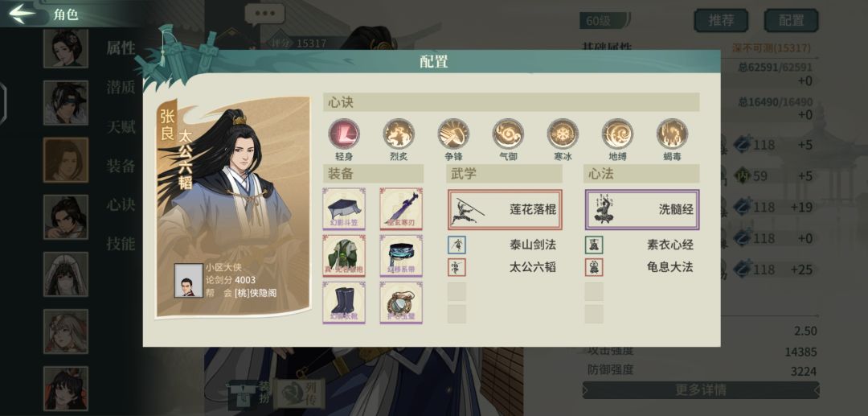The height and width of the screenshot is (416, 868).
Task: Open the boots equipment slot
Action: (344, 303)
